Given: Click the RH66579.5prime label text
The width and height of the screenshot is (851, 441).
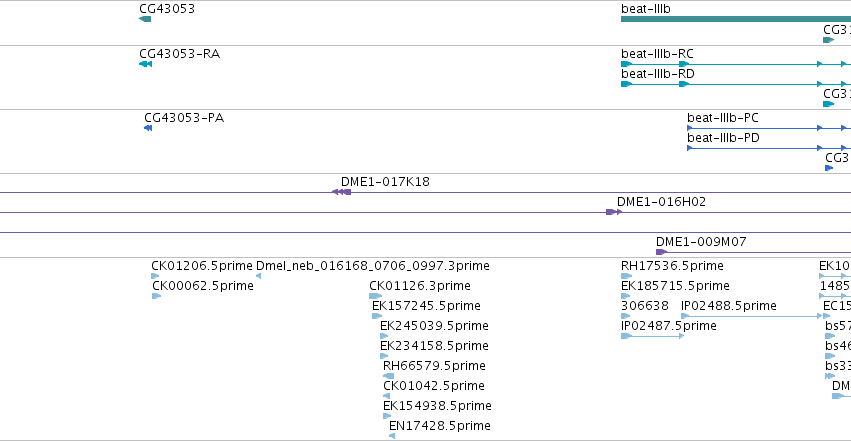Looking at the screenshot, I should click(x=434, y=366).
